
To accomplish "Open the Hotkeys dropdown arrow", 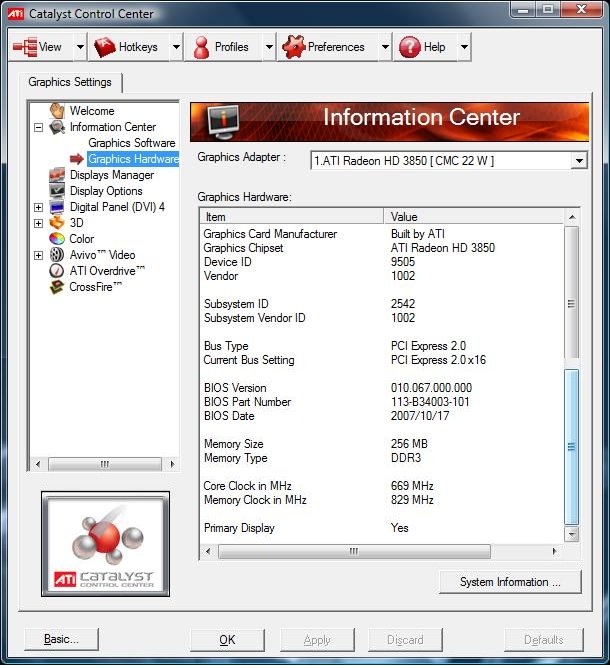I will point(176,47).
